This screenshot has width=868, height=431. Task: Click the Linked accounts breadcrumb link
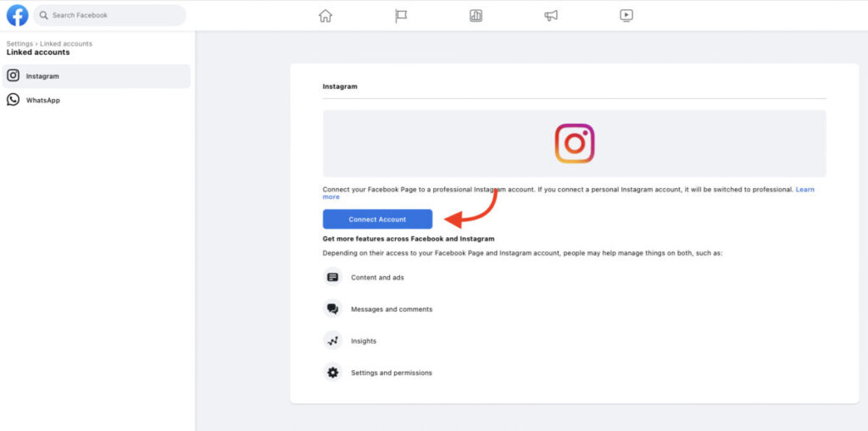click(x=66, y=44)
